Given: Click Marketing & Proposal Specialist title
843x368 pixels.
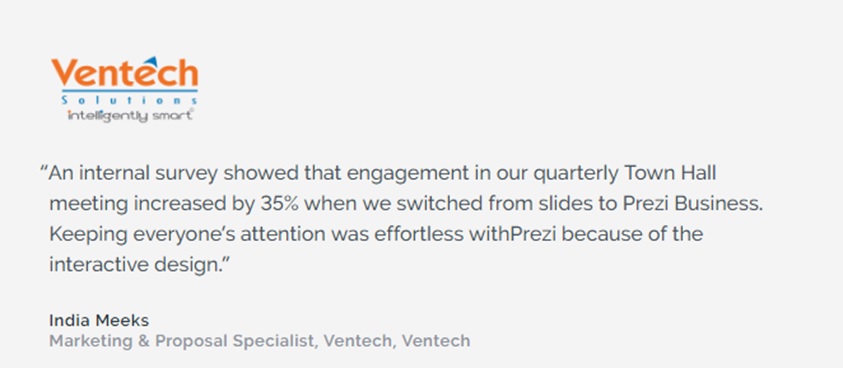Looking at the screenshot, I should coord(181,341).
